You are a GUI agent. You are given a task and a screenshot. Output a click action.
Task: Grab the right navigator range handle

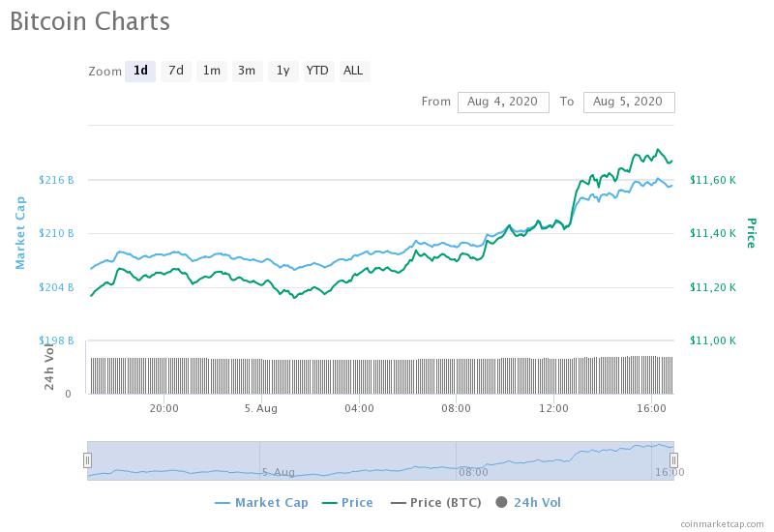coord(673,460)
